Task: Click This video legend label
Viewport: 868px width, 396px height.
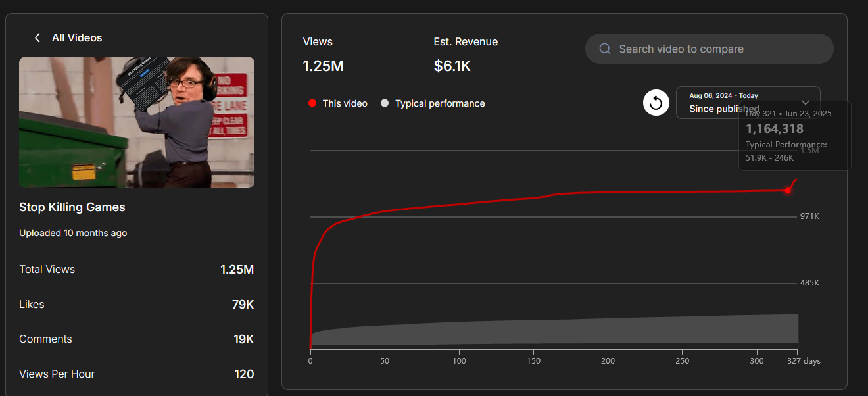Action: point(345,103)
